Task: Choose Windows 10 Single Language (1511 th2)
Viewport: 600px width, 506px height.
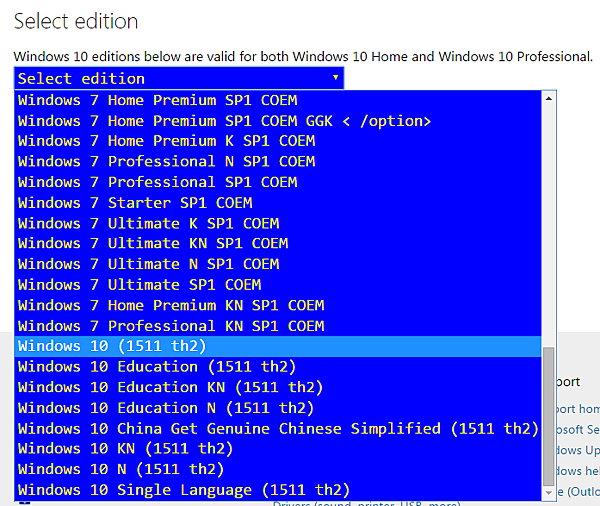Action: pos(278,490)
